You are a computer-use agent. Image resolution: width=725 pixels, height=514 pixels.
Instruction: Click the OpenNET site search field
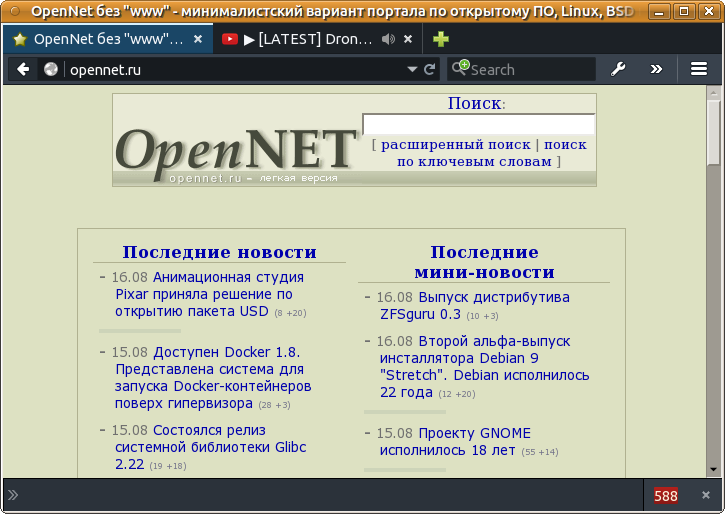479,124
